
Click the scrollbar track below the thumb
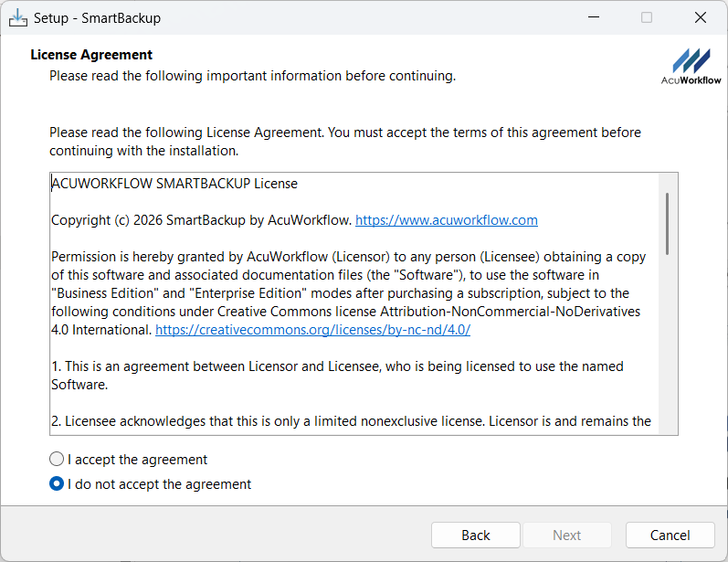point(668,347)
